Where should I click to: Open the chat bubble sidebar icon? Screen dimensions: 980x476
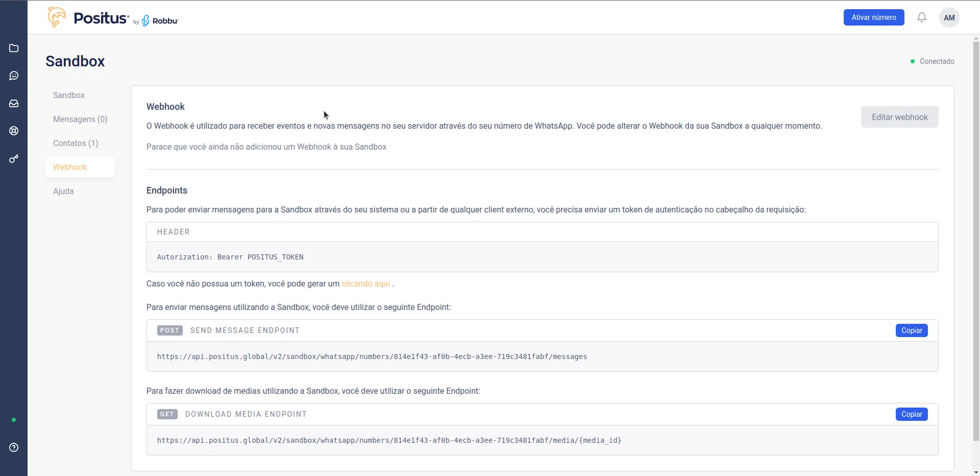pyautogui.click(x=14, y=76)
